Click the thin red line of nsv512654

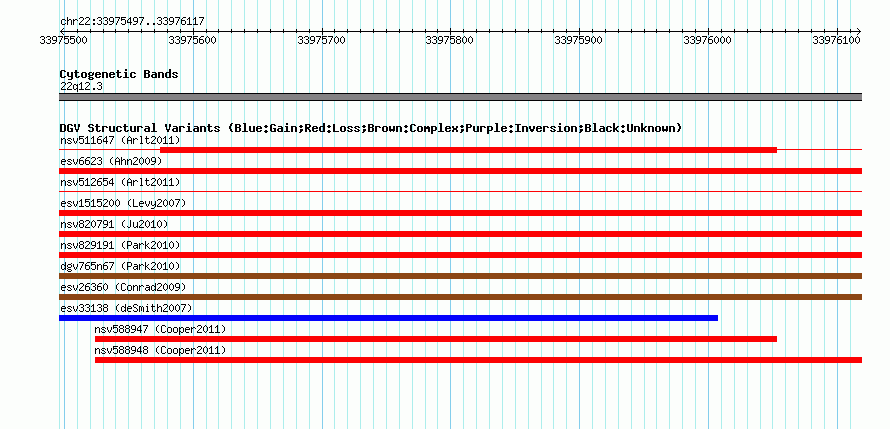click(460, 192)
